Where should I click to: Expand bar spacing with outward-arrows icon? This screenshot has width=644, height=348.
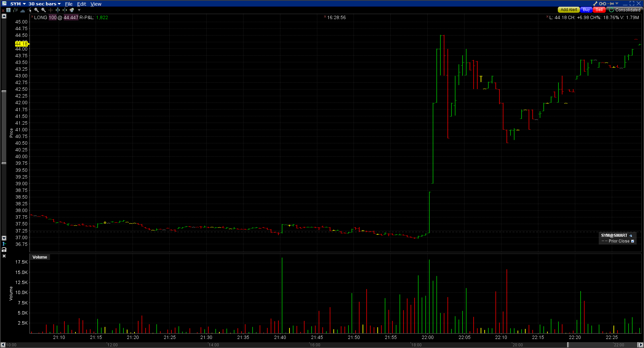tap(58, 10)
